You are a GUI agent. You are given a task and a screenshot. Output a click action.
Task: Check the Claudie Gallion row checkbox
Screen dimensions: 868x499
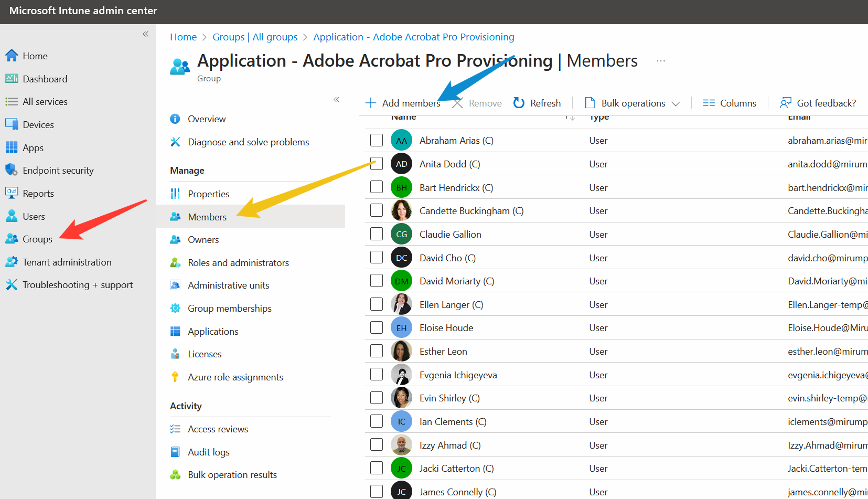pos(377,234)
